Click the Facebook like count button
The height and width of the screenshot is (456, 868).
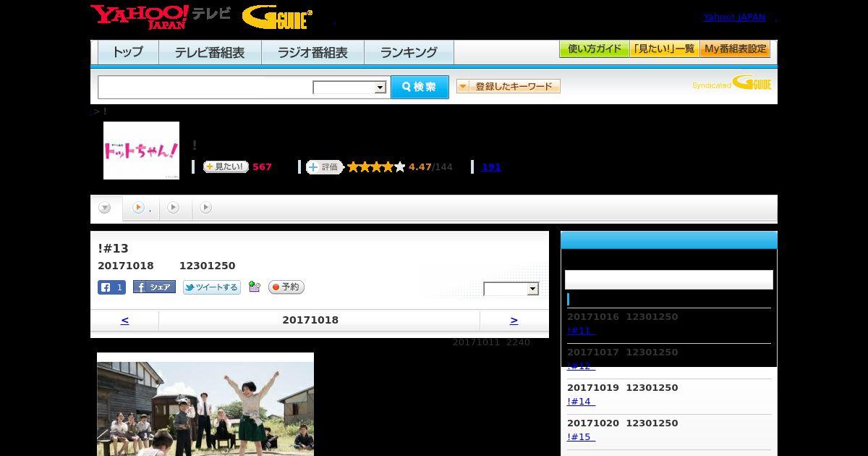click(x=111, y=287)
